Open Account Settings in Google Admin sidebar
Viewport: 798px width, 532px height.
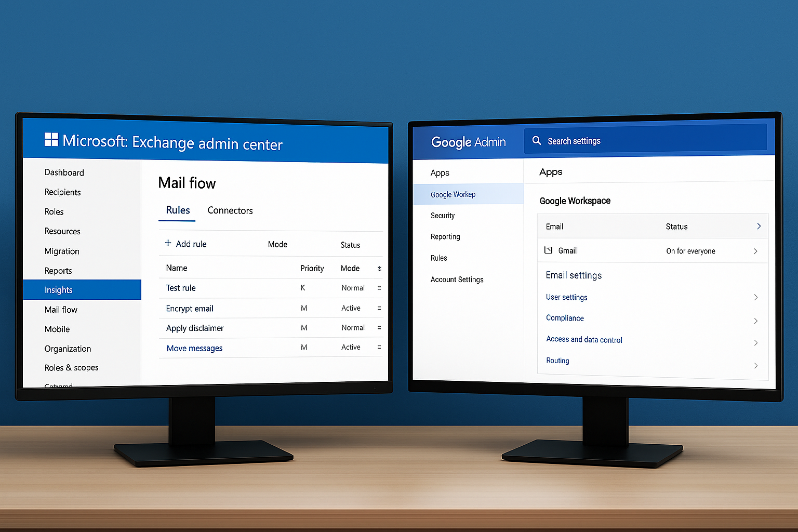pyautogui.click(x=457, y=280)
